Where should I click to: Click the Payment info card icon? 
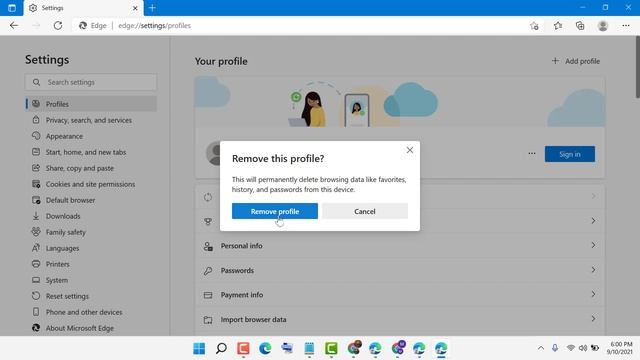click(x=208, y=295)
